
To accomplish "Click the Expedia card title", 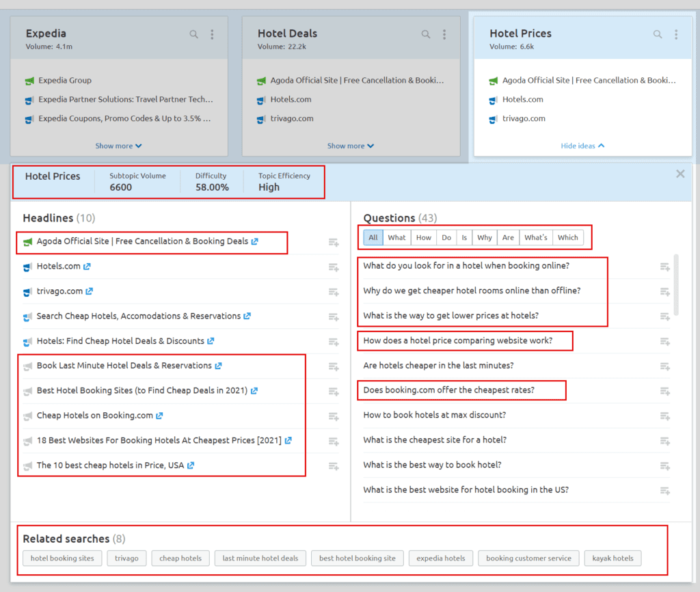I will 46,33.
